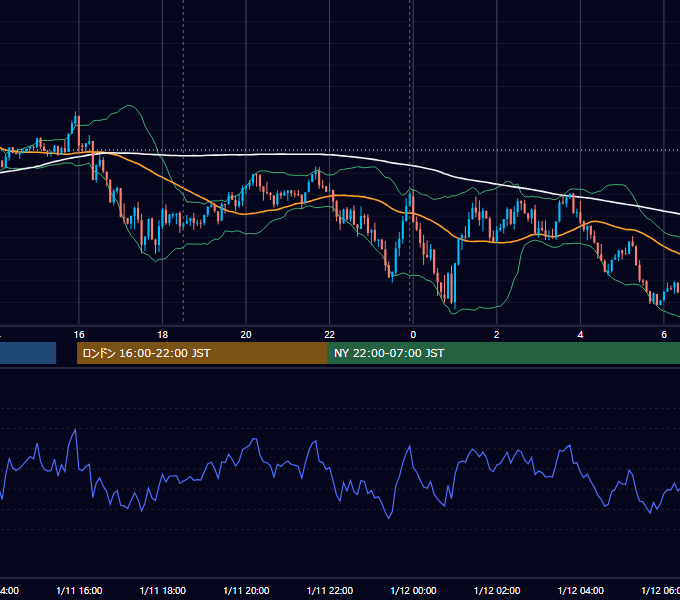Click the 1/11 16:00 time label
This screenshot has width=680, height=600.
pyautogui.click(x=79, y=590)
